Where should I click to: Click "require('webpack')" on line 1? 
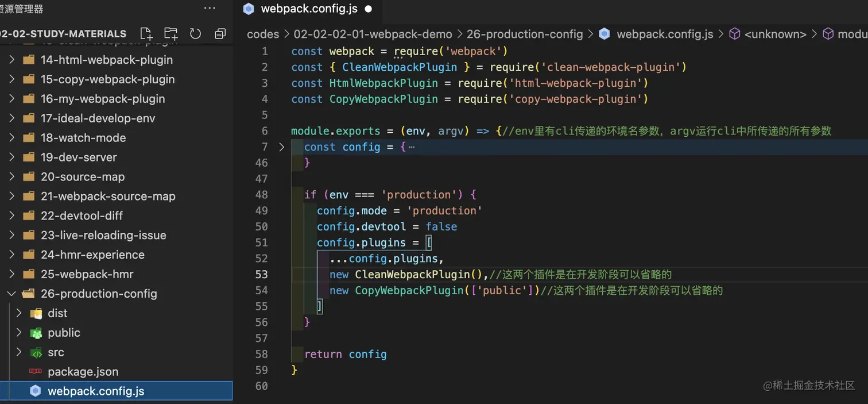(x=451, y=51)
